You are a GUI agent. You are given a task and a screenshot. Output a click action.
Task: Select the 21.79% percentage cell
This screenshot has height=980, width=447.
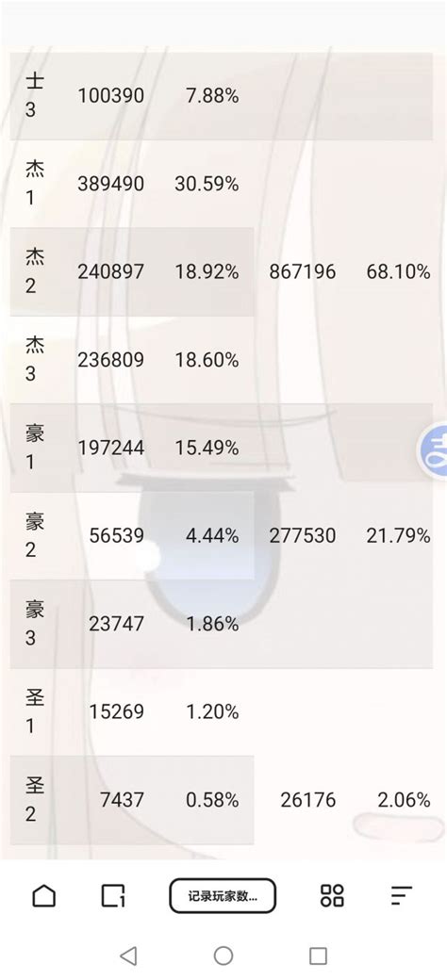tap(398, 535)
